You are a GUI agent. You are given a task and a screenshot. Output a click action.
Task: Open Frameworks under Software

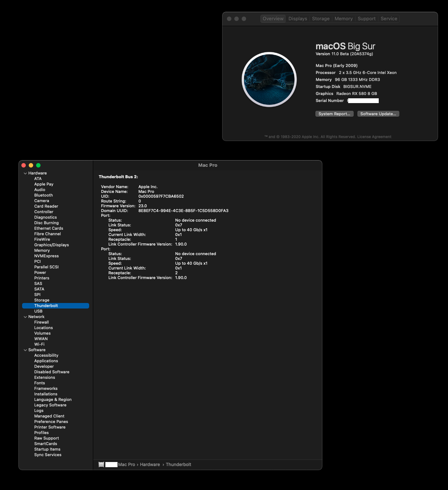coord(46,389)
